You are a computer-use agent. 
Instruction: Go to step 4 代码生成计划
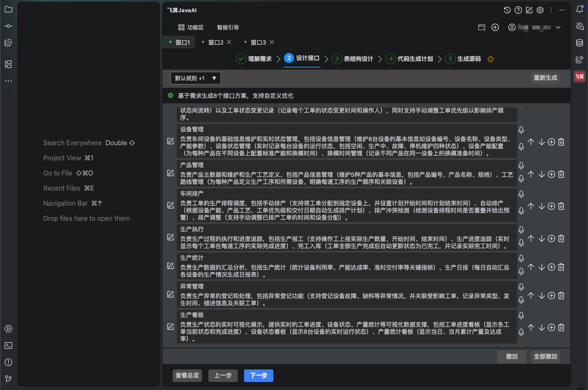pyautogui.click(x=409, y=59)
